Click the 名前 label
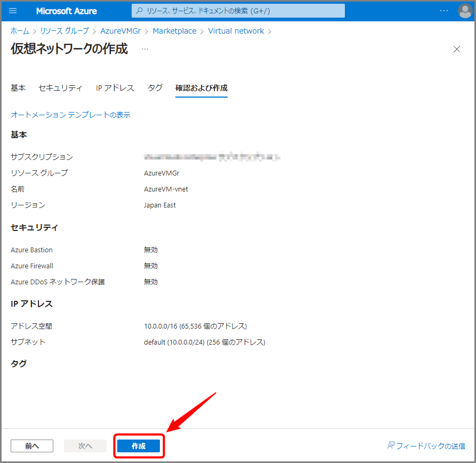476x463 pixels. coord(18,189)
